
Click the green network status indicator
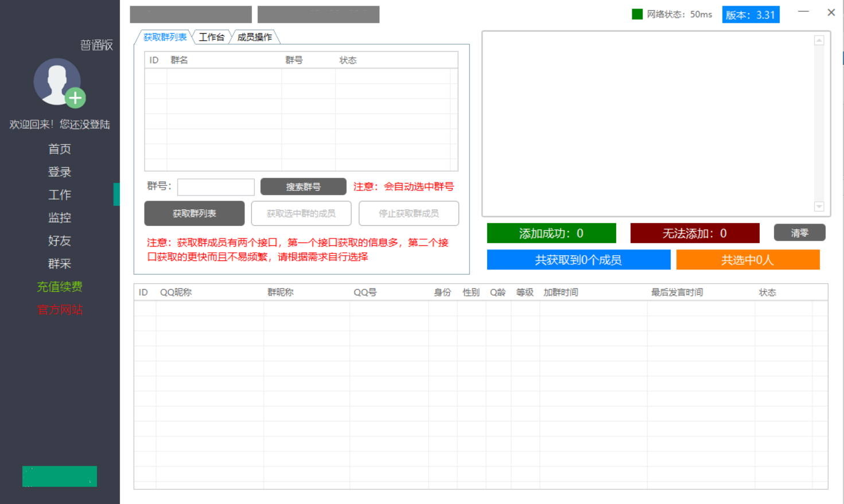(x=637, y=14)
